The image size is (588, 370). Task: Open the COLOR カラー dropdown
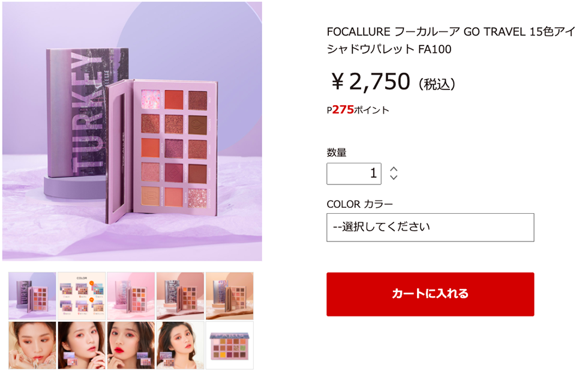(x=430, y=228)
